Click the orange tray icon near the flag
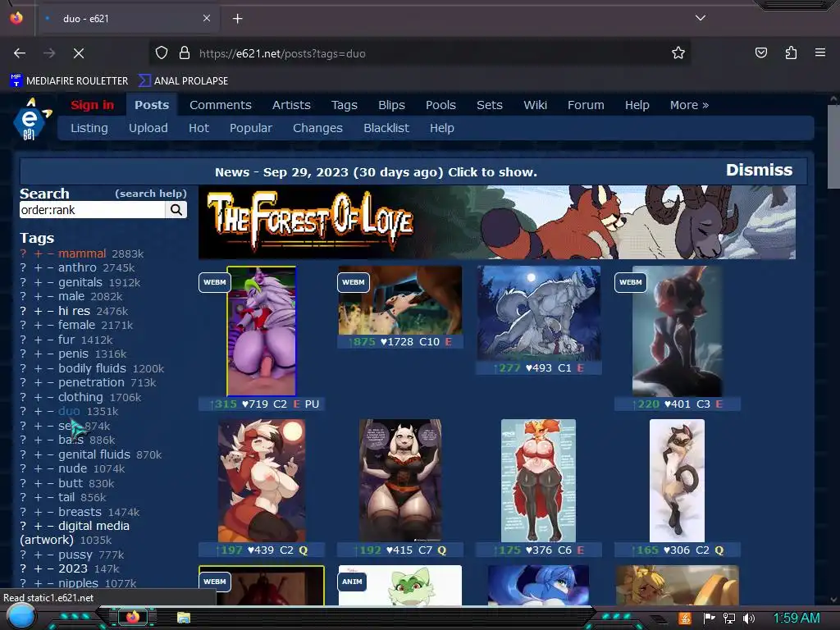This screenshot has width=840, height=630. click(x=685, y=619)
